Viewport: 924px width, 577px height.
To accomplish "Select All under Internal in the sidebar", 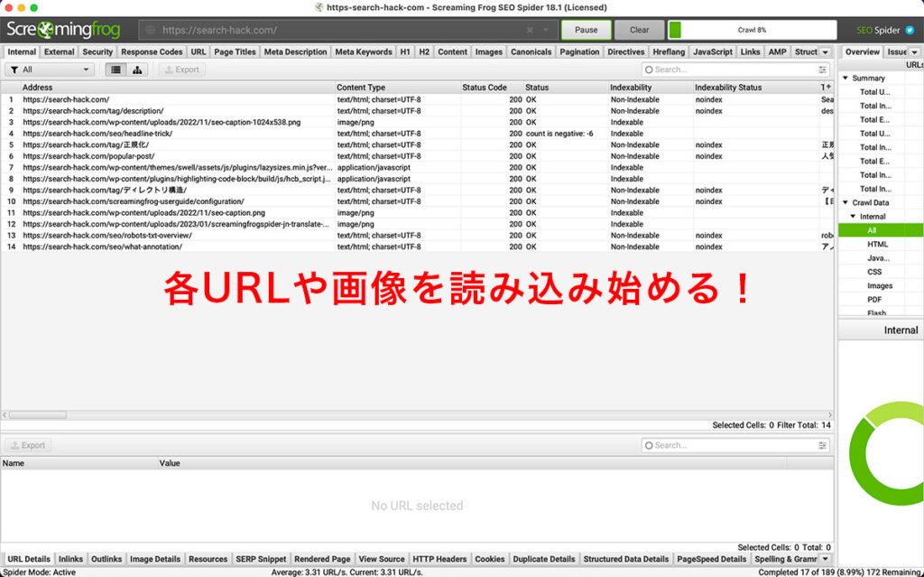I will pyautogui.click(x=881, y=230).
